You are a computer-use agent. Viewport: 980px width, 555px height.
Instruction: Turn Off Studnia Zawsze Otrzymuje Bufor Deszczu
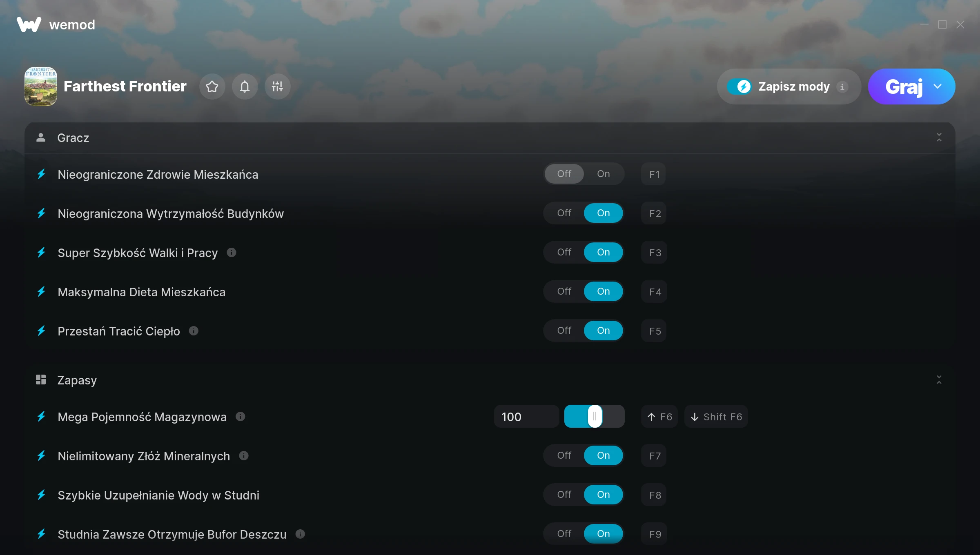(x=564, y=534)
